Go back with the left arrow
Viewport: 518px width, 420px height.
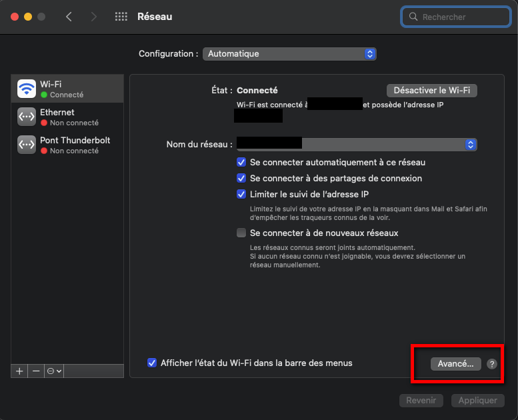pyautogui.click(x=69, y=17)
